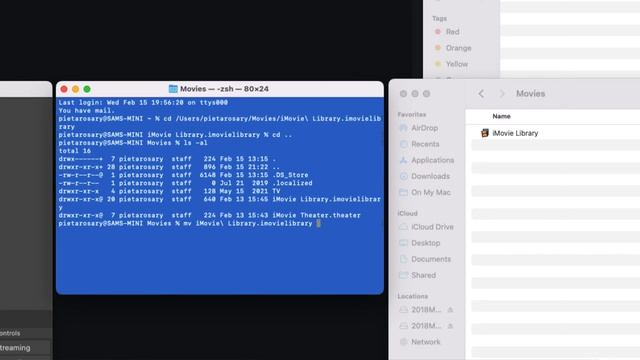Open AirDrop in Finder sidebar
Viewport: 640px width, 360px height.
(425, 128)
